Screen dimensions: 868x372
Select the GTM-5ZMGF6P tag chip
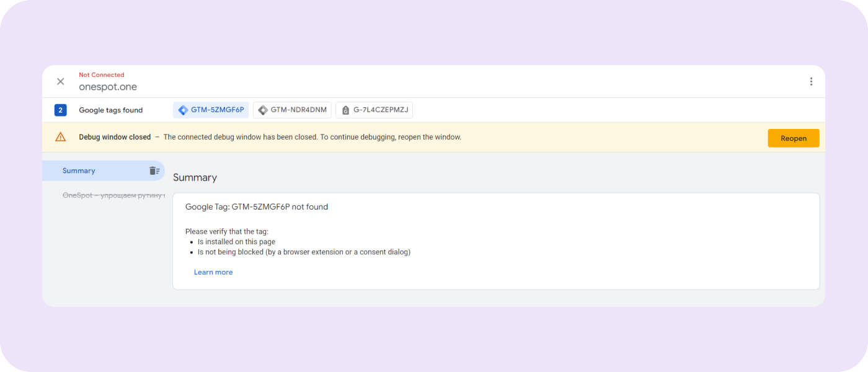(x=211, y=110)
